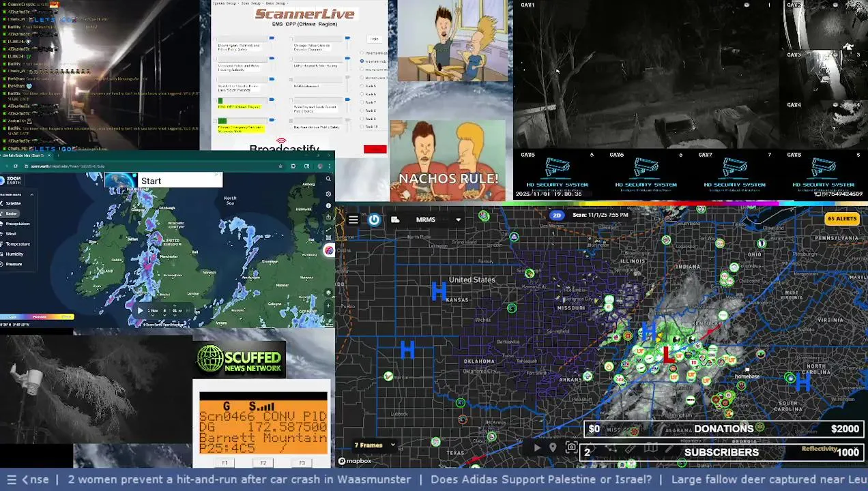Click the Zoom Earth radar color legend bar
Viewport: 868px width, 491px height.
tap(37, 316)
